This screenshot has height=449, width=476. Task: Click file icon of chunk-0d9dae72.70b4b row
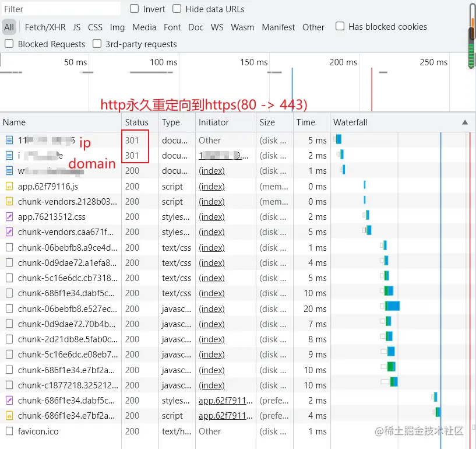pyautogui.click(x=9, y=324)
